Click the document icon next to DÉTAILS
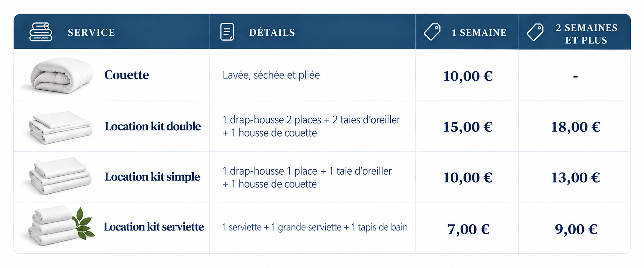Screen dimensions: 644x268 click(227, 32)
